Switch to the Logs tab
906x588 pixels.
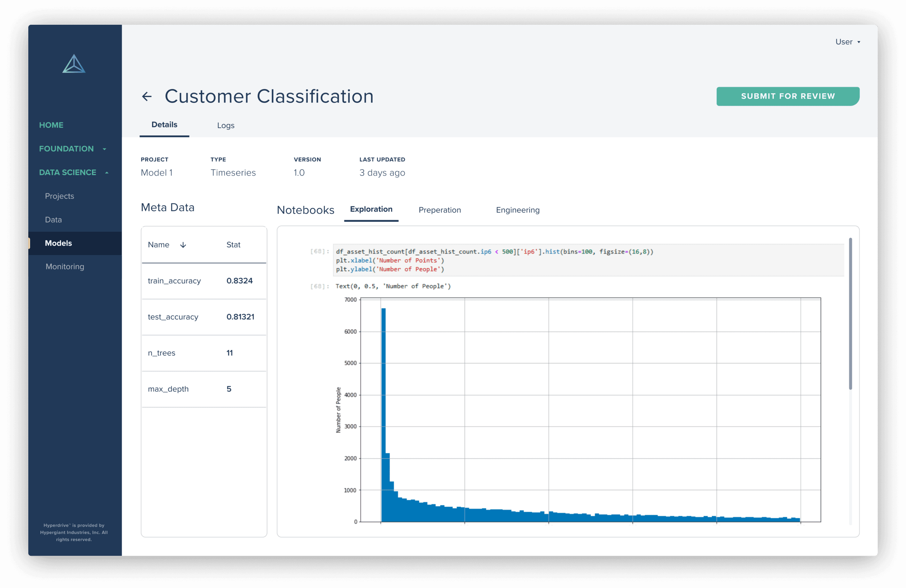(225, 125)
